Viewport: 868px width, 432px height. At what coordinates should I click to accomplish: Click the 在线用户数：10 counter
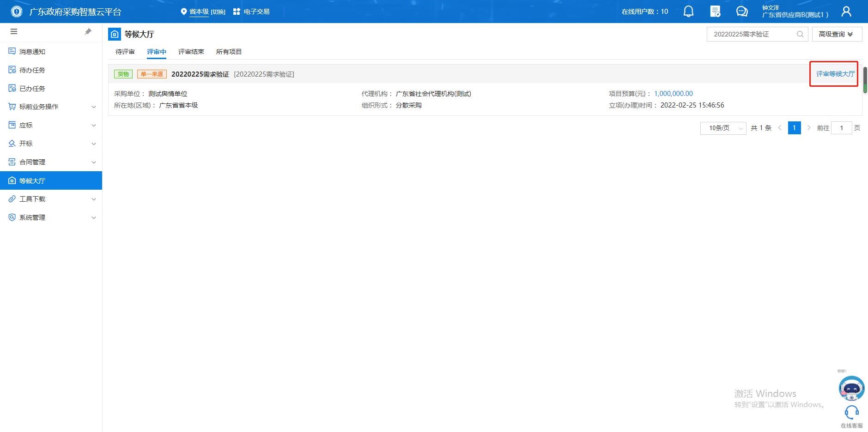point(645,12)
